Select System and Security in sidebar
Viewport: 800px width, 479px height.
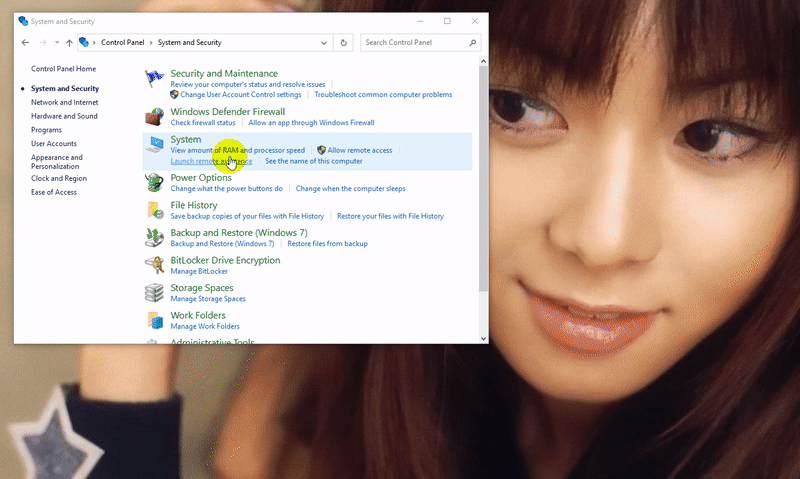[65, 88]
